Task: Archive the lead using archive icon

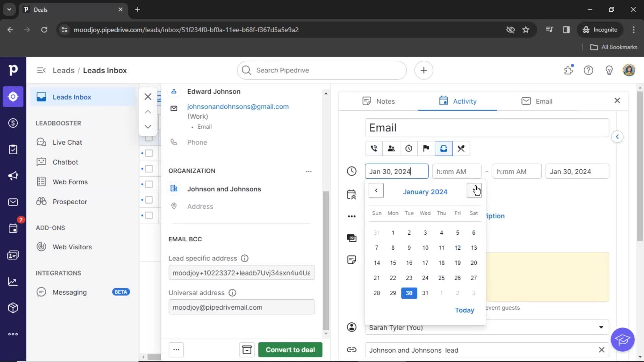Action: tap(247, 350)
